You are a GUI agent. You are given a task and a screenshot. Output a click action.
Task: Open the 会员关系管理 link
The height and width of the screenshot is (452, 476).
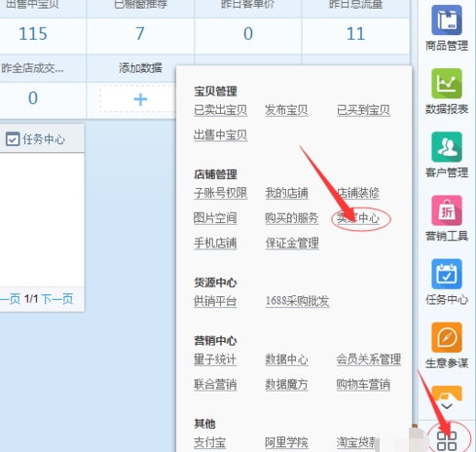point(369,359)
